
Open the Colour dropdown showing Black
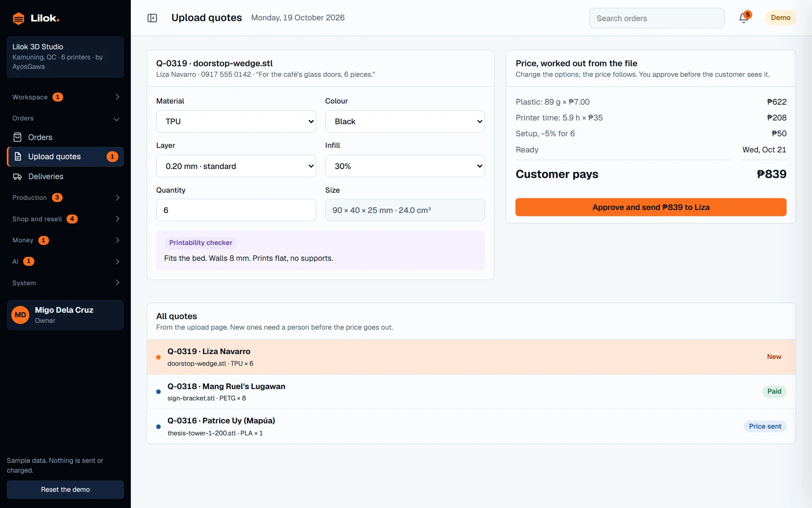click(x=405, y=121)
